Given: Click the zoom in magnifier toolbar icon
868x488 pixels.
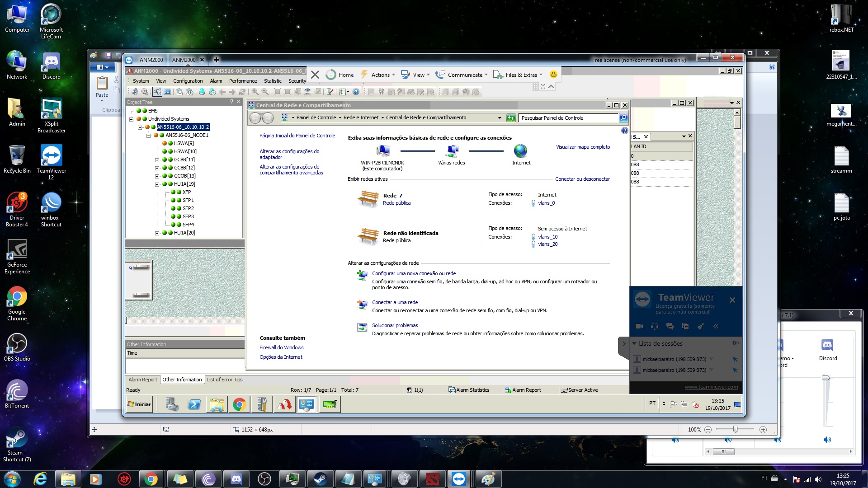Looking at the screenshot, I should (x=255, y=92).
